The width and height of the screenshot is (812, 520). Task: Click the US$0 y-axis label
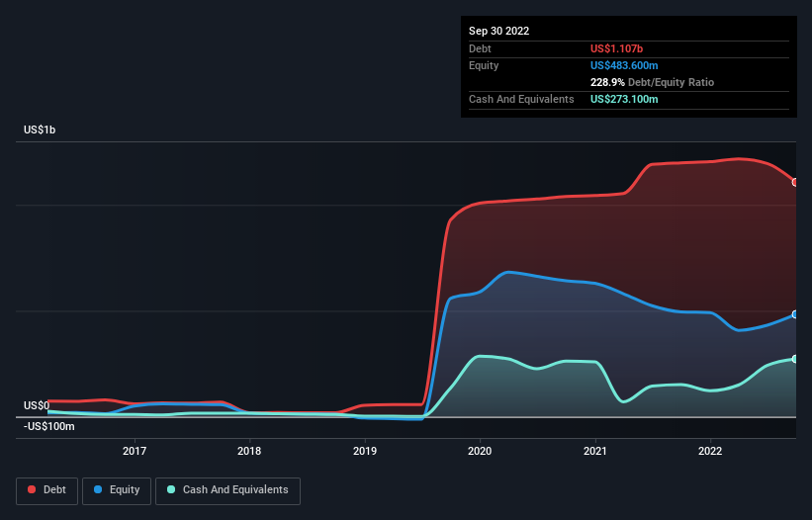point(37,405)
